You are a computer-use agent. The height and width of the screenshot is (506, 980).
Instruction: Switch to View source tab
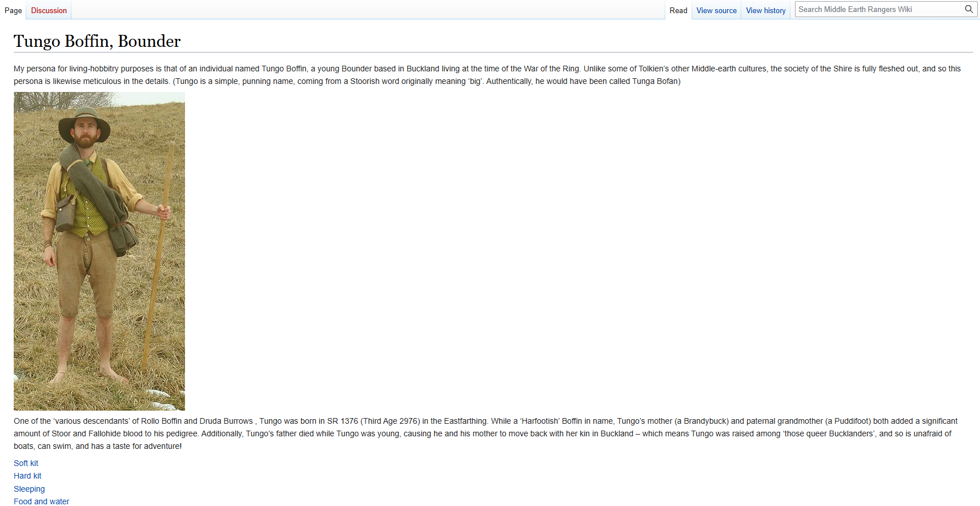(x=717, y=10)
